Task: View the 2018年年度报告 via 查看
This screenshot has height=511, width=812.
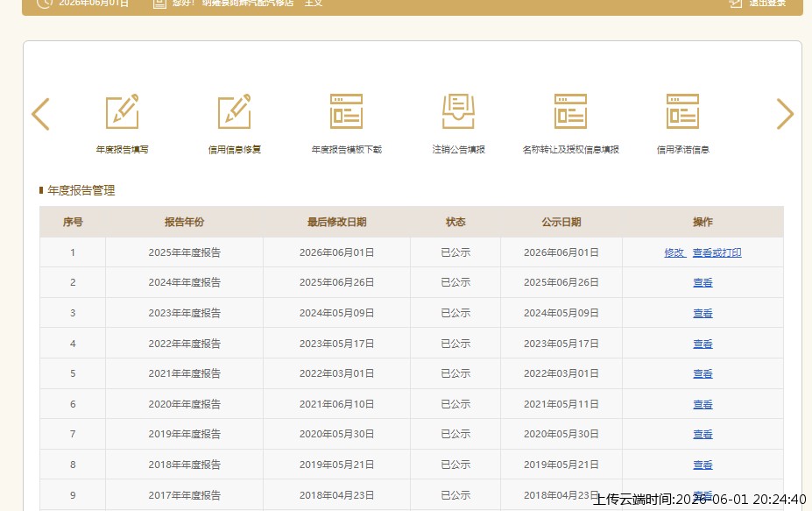Action: (703, 465)
